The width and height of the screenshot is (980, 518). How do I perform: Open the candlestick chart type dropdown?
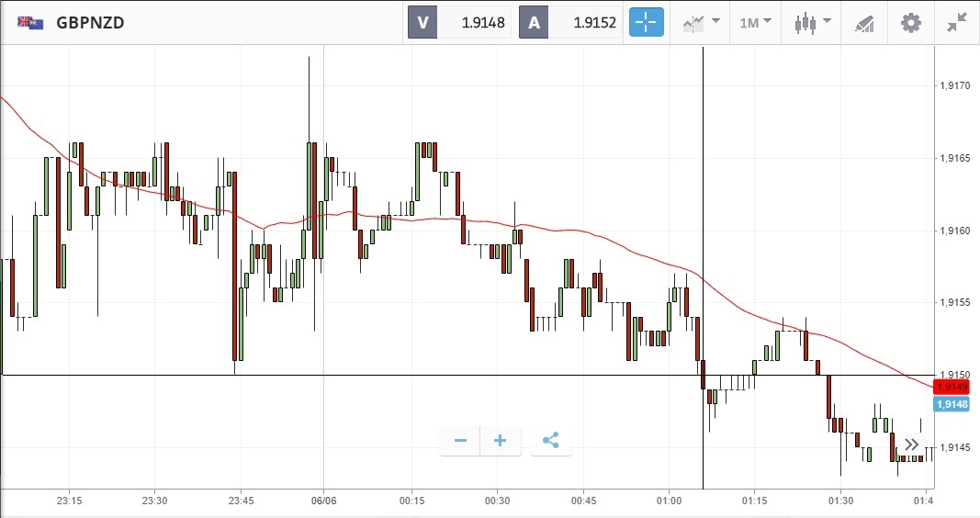(812, 22)
